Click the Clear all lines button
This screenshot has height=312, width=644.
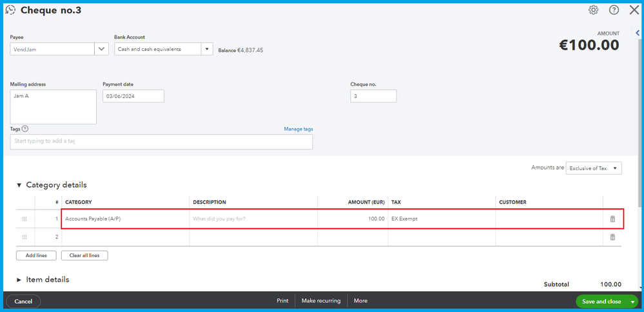pyautogui.click(x=84, y=255)
